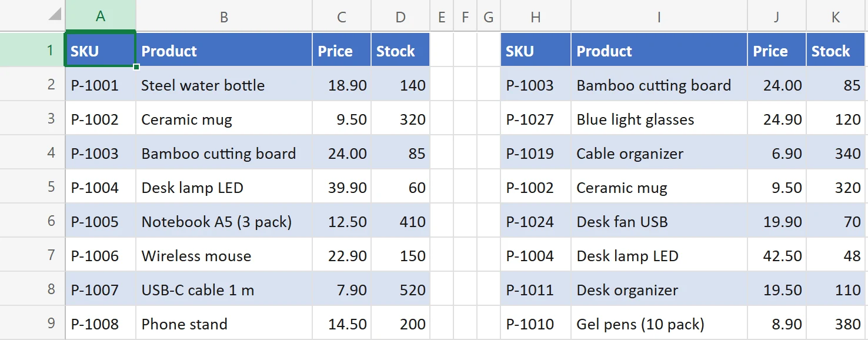Click the SKU header cell in column H
Image resolution: width=868 pixels, height=340 pixels.
pos(536,50)
